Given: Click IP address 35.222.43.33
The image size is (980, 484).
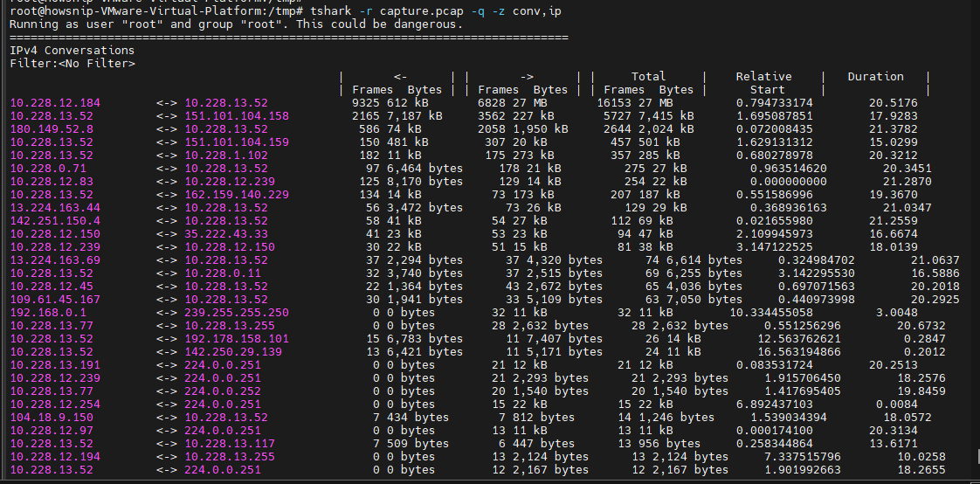Looking at the screenshot, I should click(x=226, y=234).
